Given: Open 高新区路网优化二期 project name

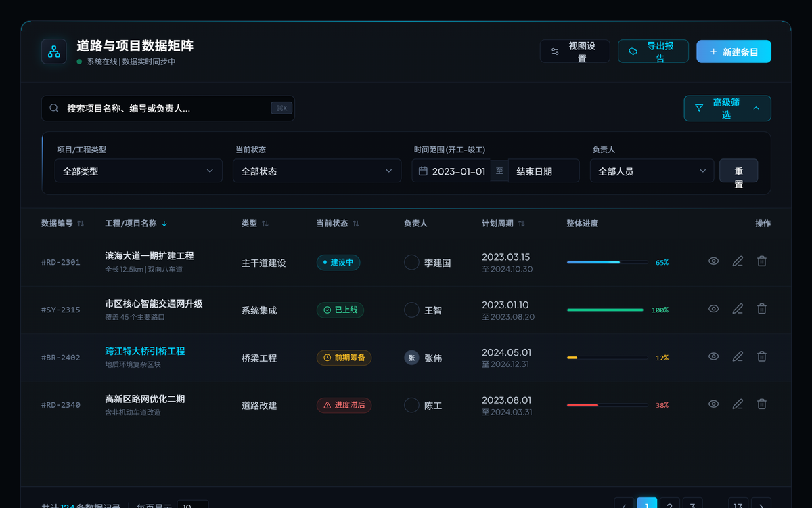Looking at the screenshot, I should tap(145, 399).
